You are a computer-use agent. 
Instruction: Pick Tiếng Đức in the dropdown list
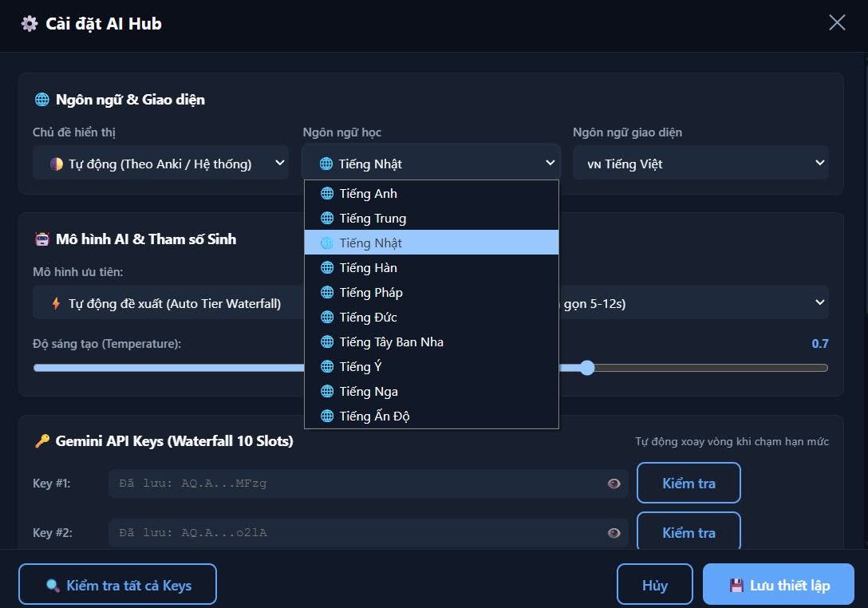[432, 317]
